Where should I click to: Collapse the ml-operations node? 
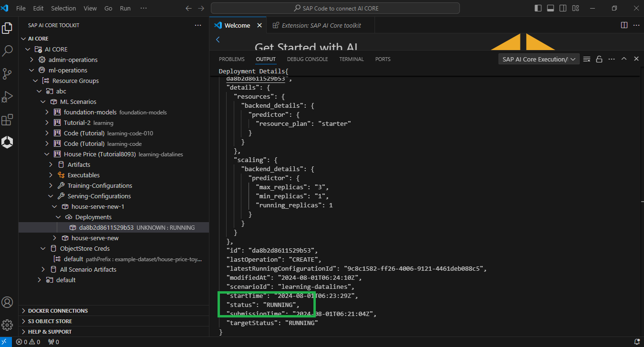(32, 70)
